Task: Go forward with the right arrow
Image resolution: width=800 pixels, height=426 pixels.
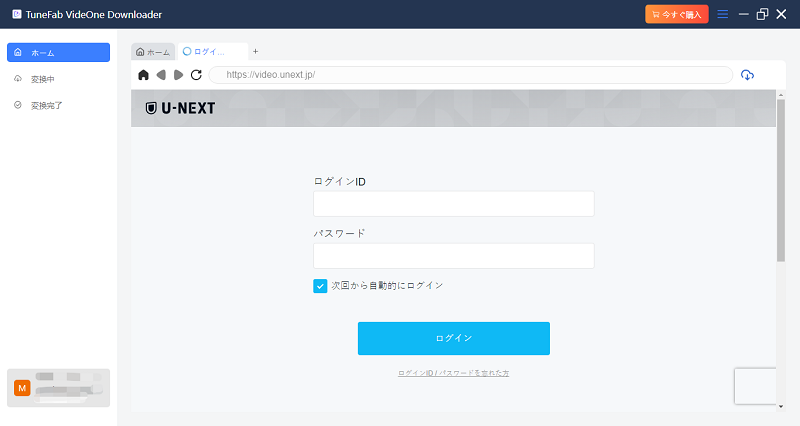Action: click(178, 75)
